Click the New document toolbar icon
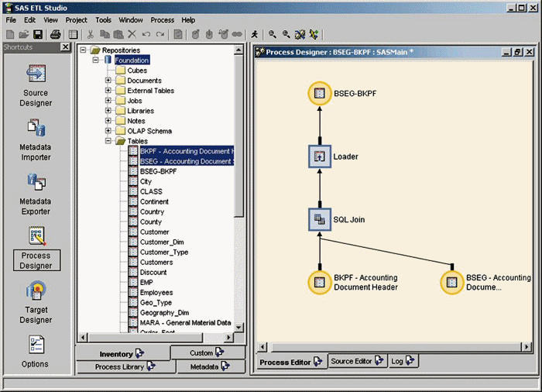This screenshot has height=392, width=542. 10,34
